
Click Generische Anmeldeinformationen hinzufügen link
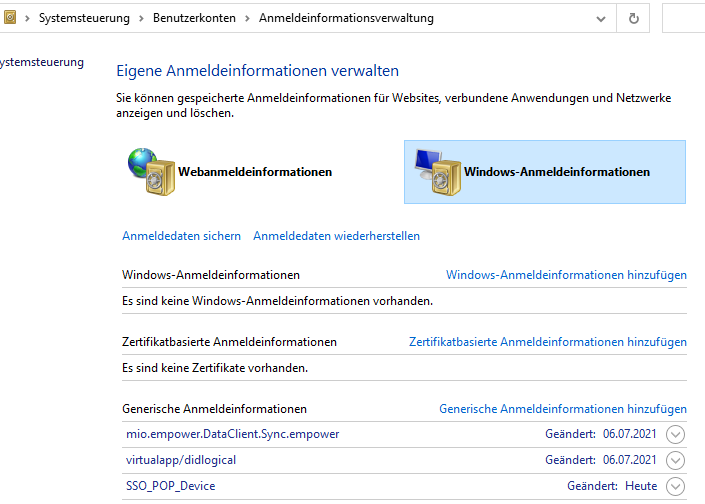click(563, 409)
